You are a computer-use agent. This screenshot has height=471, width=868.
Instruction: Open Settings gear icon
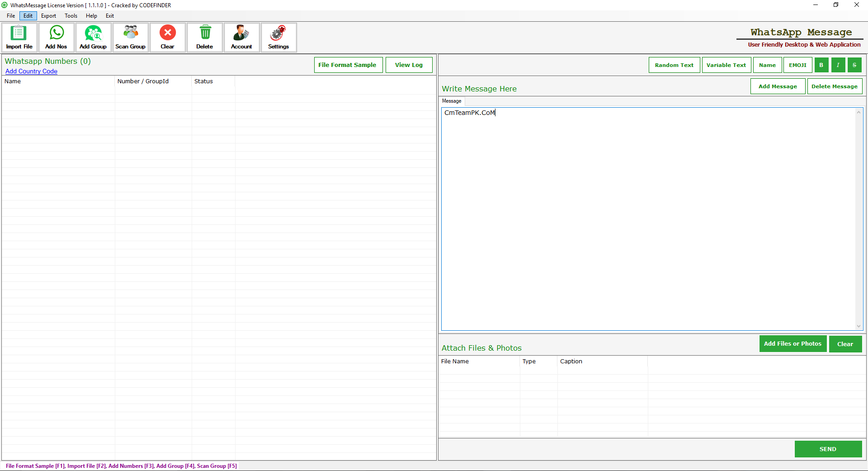(x=279, y=38)
